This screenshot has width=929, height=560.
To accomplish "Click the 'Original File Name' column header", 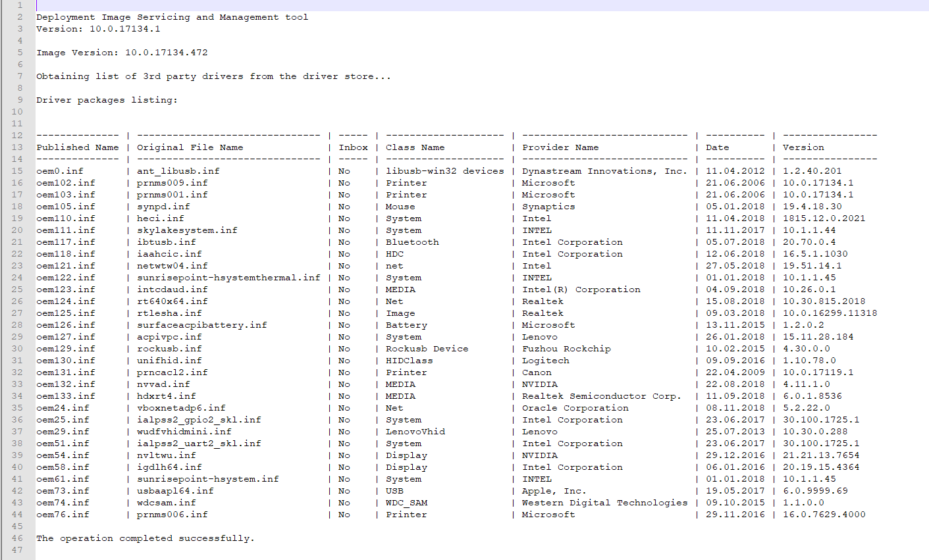I will (x=190, y=147).
